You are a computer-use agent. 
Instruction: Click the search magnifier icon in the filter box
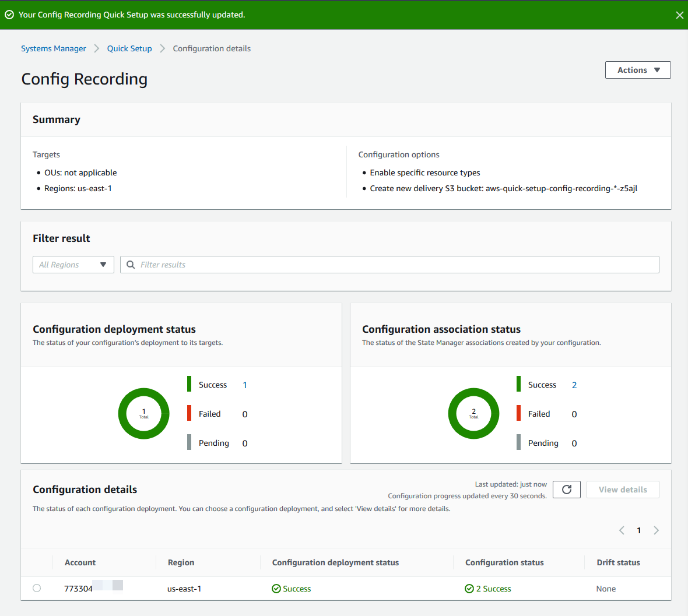pos(131,265)
